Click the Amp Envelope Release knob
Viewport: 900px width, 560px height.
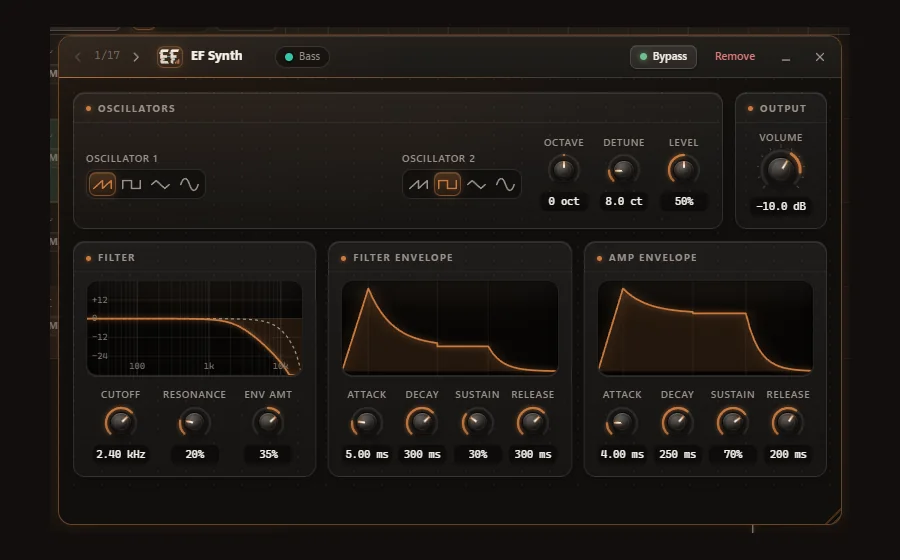pos(788,423)
